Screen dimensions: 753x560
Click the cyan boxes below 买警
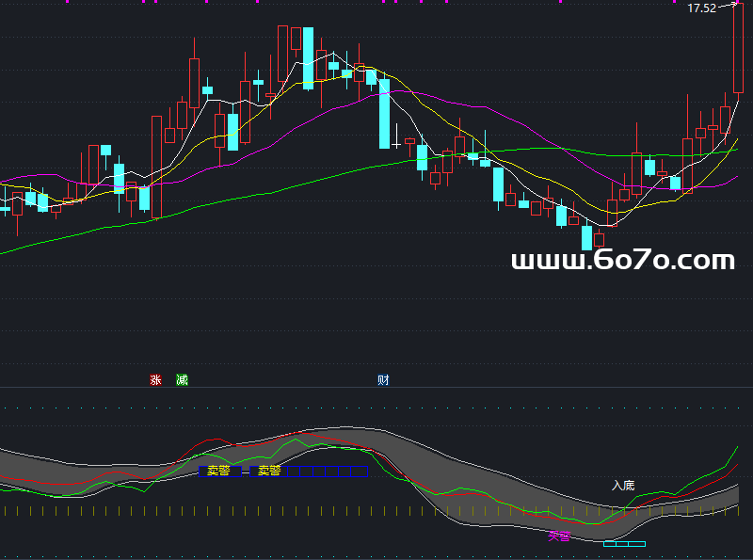coord(624,544)
